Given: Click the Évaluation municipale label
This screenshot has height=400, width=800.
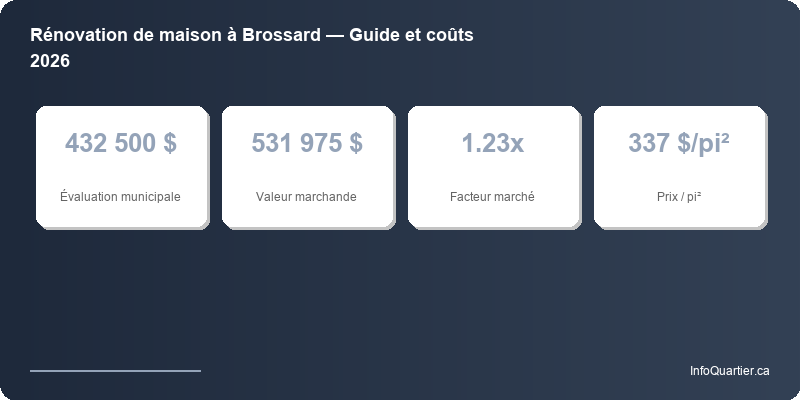Looking at the screenshot, I should tap(121, 197).
